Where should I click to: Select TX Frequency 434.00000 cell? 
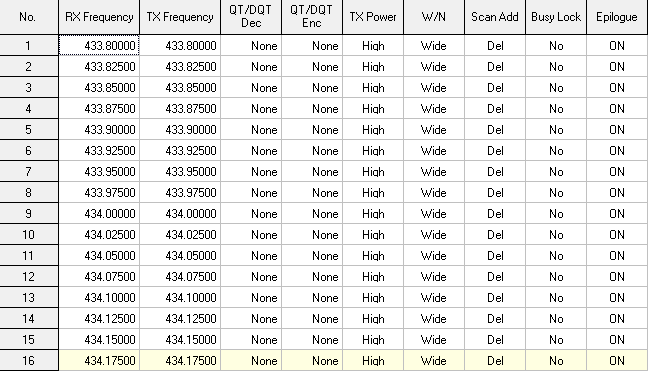180,214
